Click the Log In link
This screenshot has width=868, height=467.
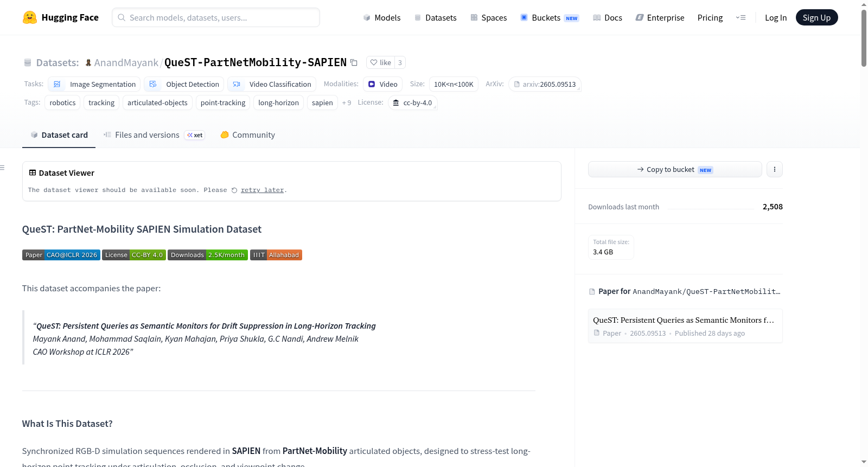point(776,17)
